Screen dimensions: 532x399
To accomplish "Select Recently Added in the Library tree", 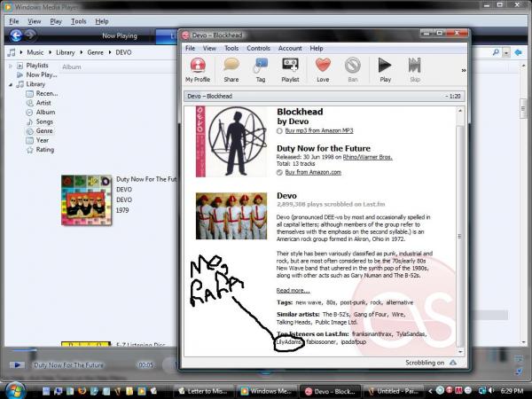I will (42, 93).
